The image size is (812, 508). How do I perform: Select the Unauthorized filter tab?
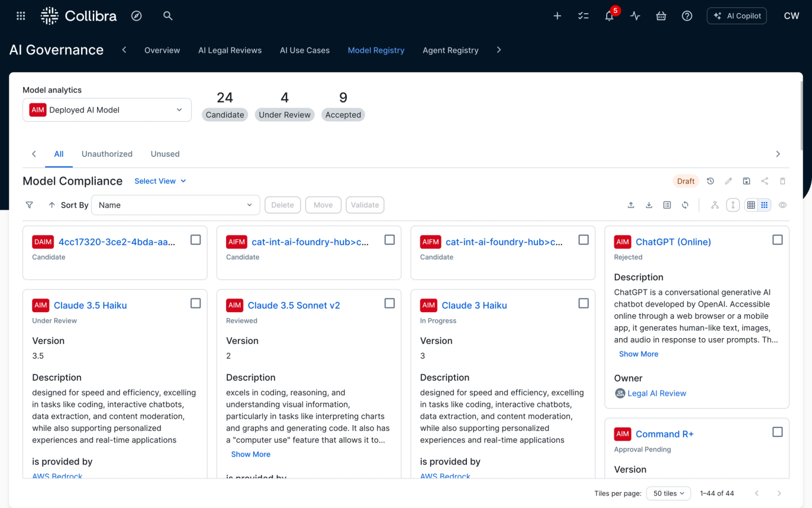(107, 154)
